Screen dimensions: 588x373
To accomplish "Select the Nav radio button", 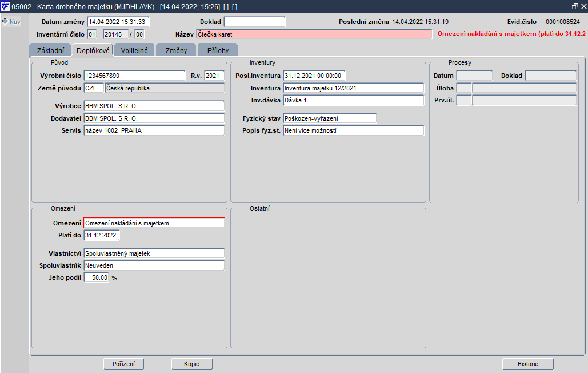I will point(5,21).
